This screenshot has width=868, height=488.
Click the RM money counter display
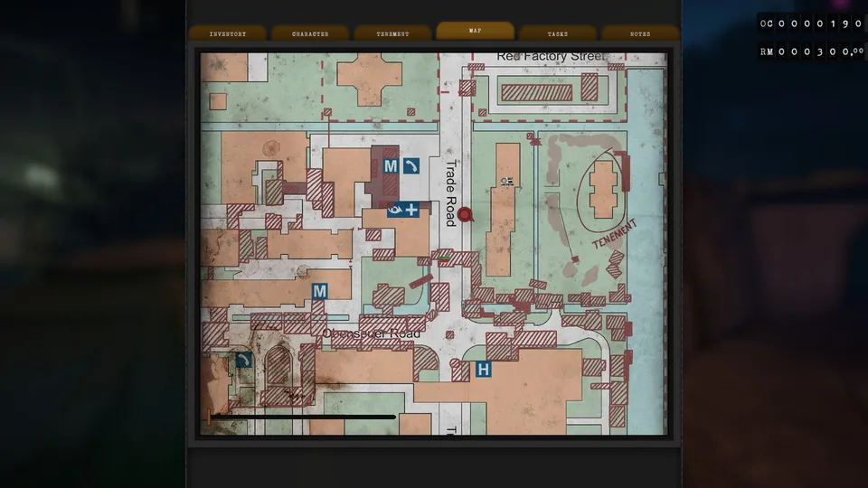(811, 52)
